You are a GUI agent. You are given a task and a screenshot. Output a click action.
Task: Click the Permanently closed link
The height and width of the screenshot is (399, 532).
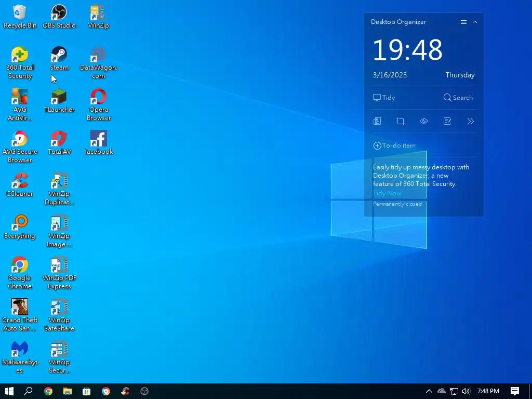point(397,204)
